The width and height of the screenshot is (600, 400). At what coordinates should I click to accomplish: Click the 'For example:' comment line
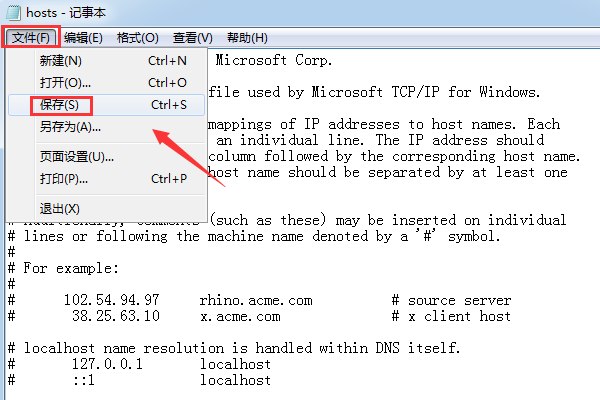58,269
